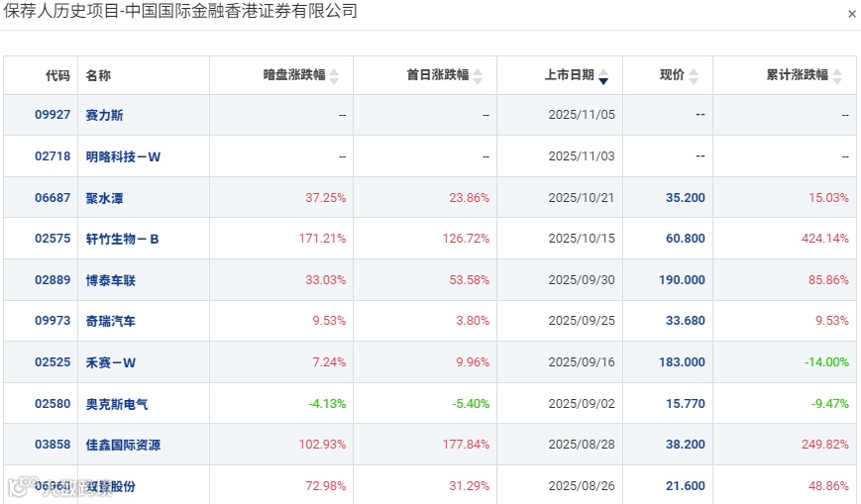Select 奥克斯电气 current price 15.770

pos(686,404)
